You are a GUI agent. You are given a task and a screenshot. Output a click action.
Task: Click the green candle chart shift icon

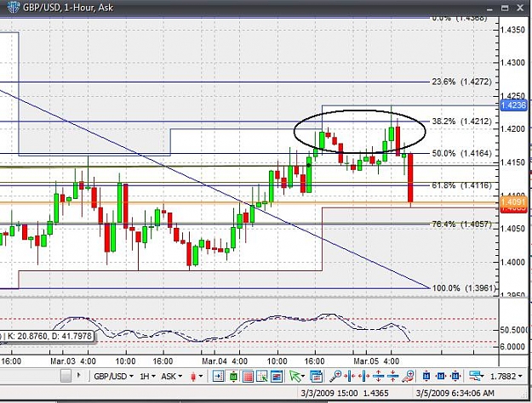pyautogui.click(x=233, y=377)
